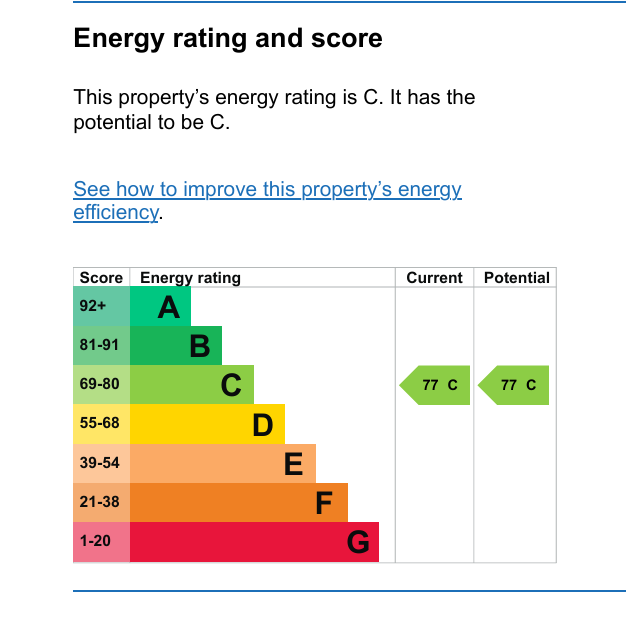Select the B rating bar

tap(176, 345)
